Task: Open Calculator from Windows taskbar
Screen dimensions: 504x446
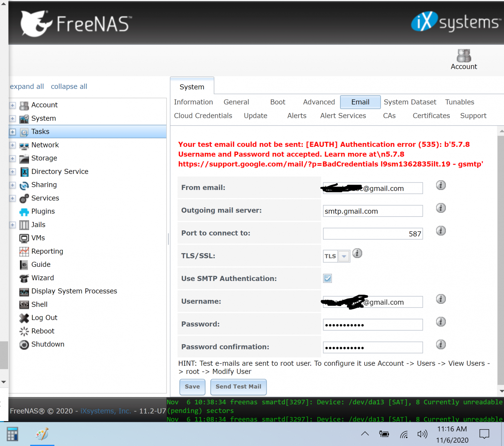Action: (x=12, y=434)
